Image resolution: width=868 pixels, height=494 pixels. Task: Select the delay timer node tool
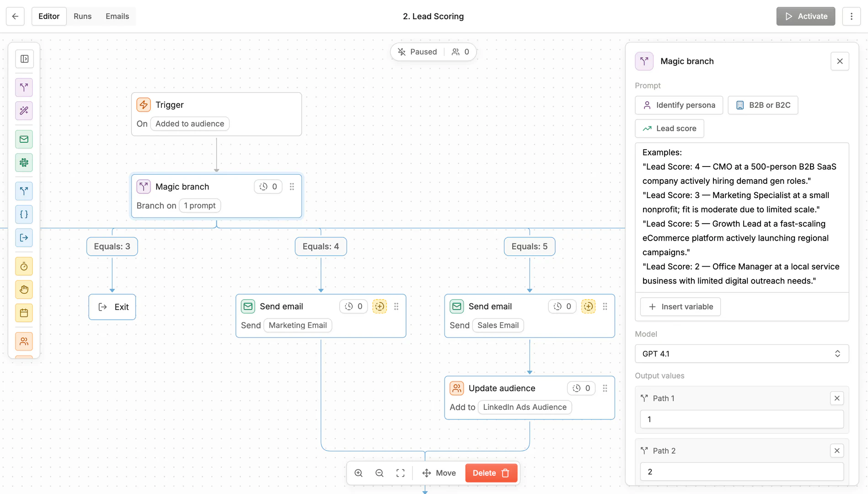pyautogui.click(x=24, y=267)
